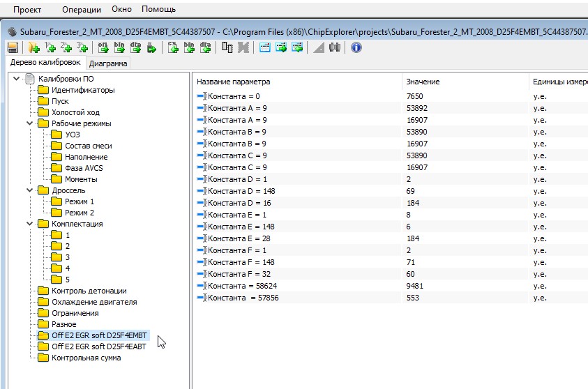Click the 'cs' import toolbar icon

tap(173, 47)
